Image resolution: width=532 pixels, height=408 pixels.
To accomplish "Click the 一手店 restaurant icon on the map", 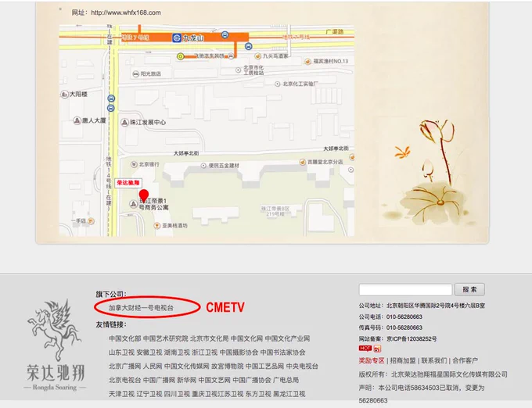I will (91, 221).
